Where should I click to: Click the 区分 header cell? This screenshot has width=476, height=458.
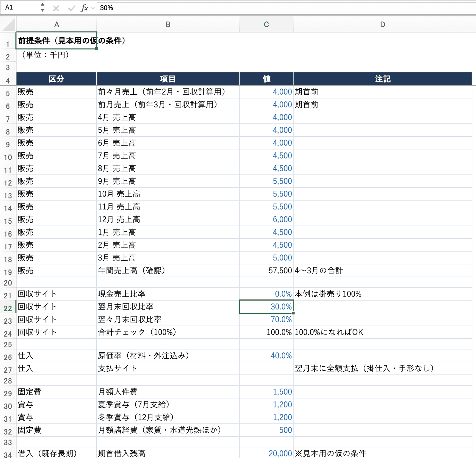click(x=57, y=79)
